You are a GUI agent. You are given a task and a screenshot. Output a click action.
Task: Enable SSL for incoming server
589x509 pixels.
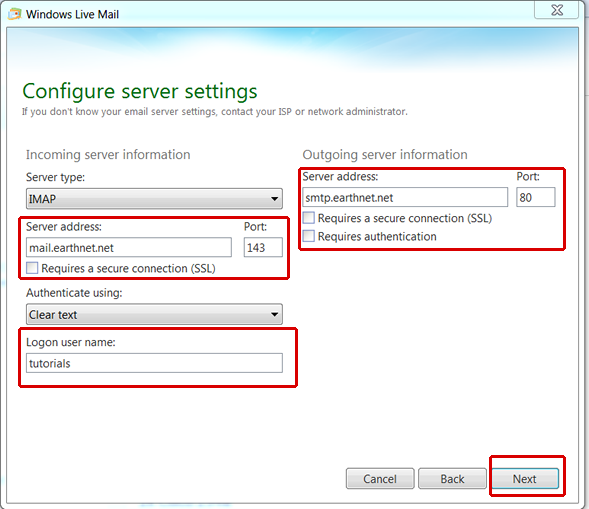[32, 268]
